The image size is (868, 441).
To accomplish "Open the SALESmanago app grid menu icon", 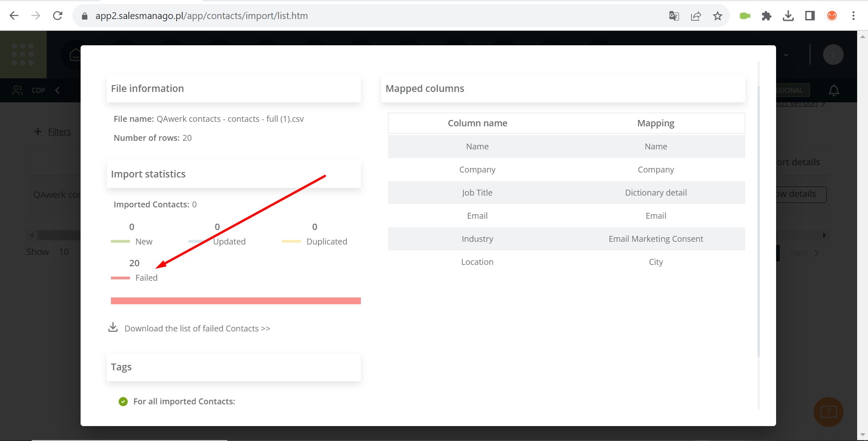I will 23,55.
